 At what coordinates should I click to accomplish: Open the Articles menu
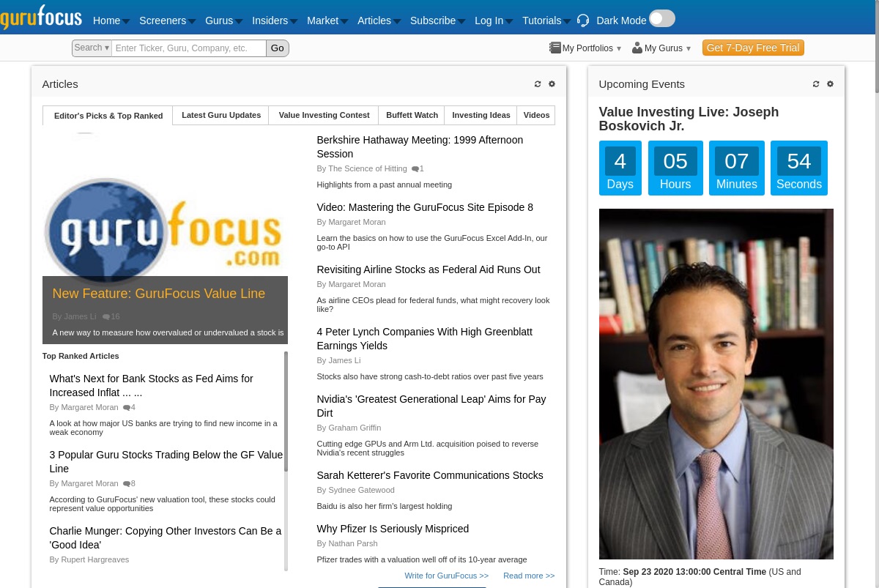374,21
